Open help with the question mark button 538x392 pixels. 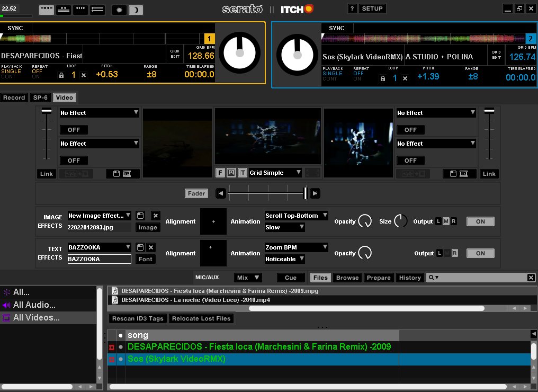pyautogui.click(x=352, y=8)
